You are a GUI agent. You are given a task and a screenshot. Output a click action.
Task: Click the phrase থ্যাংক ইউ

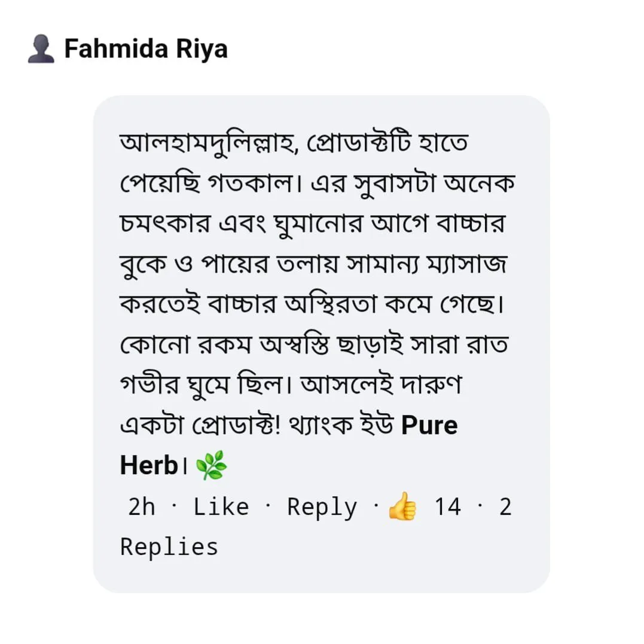coord(341,425)
